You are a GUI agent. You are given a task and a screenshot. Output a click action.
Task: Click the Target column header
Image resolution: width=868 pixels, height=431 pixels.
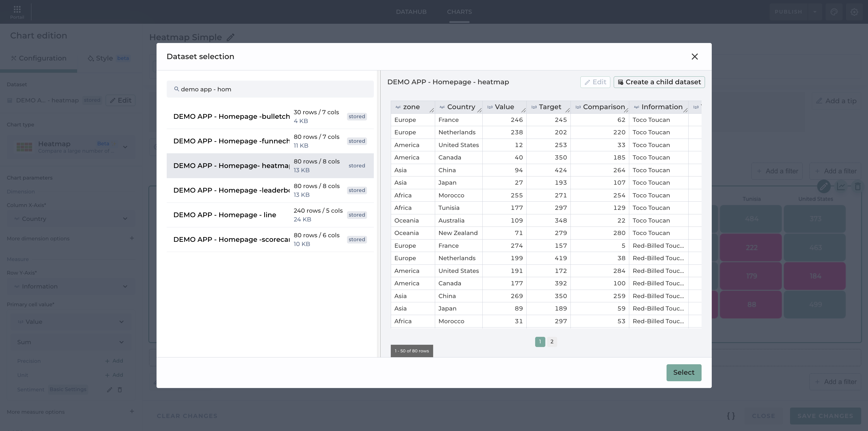[x=548, y=107]
